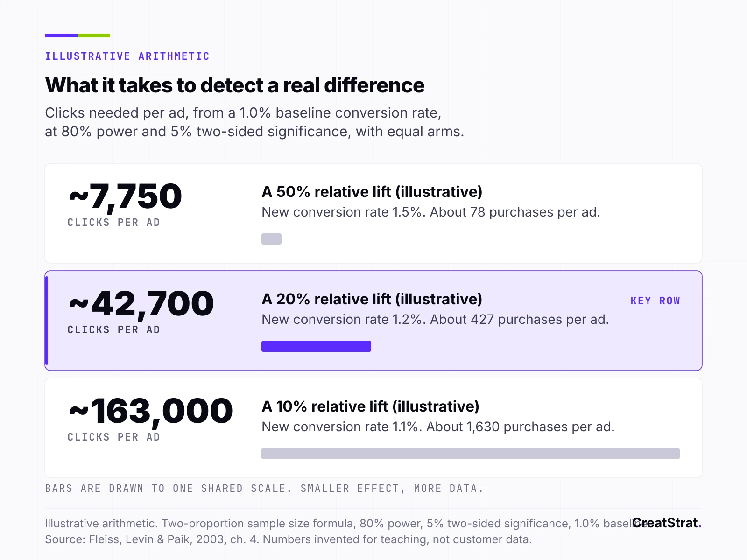This screenshot has height=560, width=747.
Task: Select the ~7,750 clicks figure
Action: pyautogui.click(x=125, y=196)
